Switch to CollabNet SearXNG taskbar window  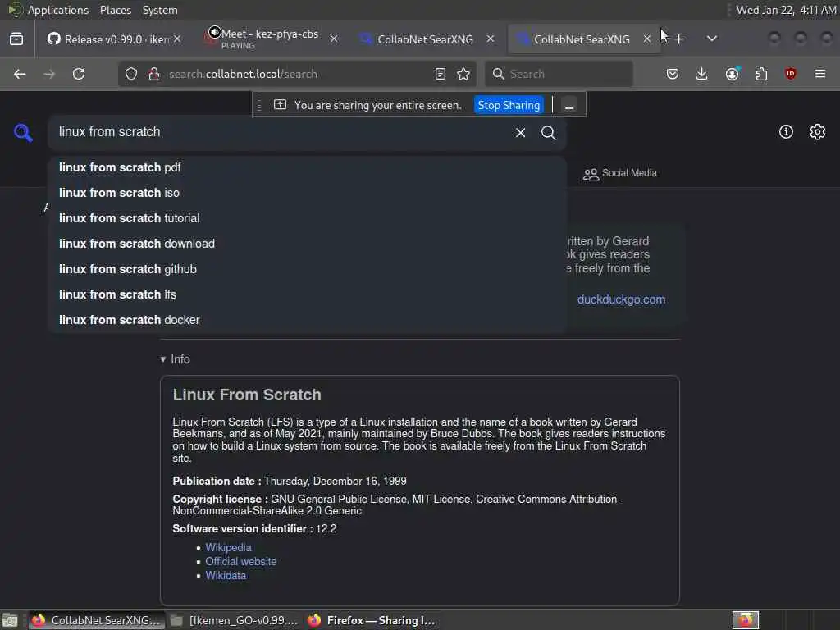(x=97, y=620)
